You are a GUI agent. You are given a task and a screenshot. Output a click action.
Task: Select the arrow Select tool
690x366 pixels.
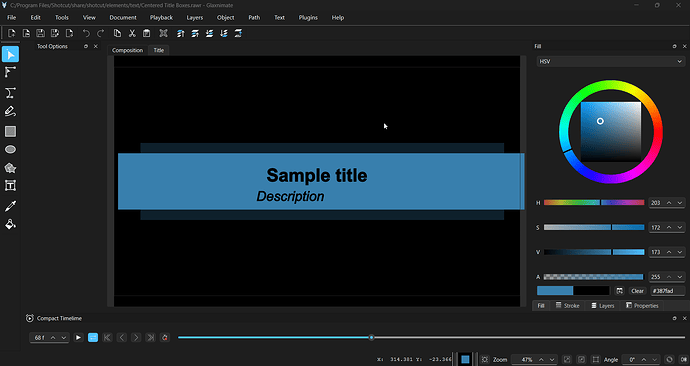tap(11, 54)
